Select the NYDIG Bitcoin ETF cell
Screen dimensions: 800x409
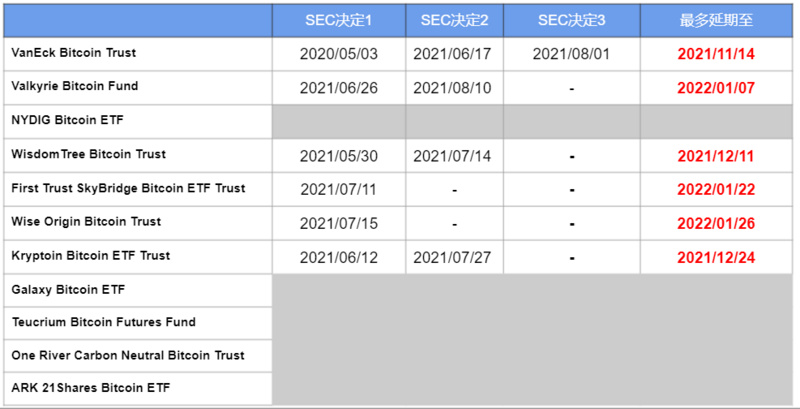[67, 120]
